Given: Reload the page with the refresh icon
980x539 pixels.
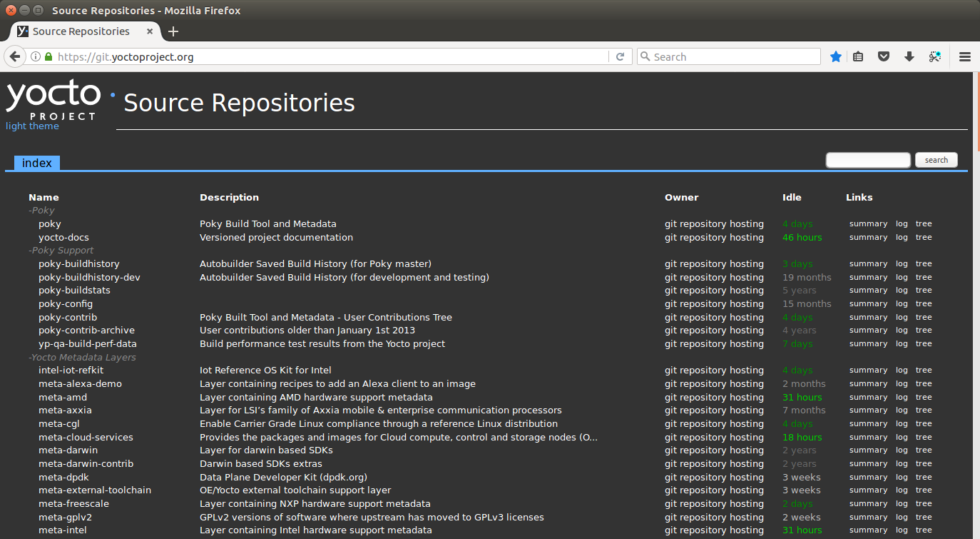Looking at the screenshot, I should click(x=620, y=57).
